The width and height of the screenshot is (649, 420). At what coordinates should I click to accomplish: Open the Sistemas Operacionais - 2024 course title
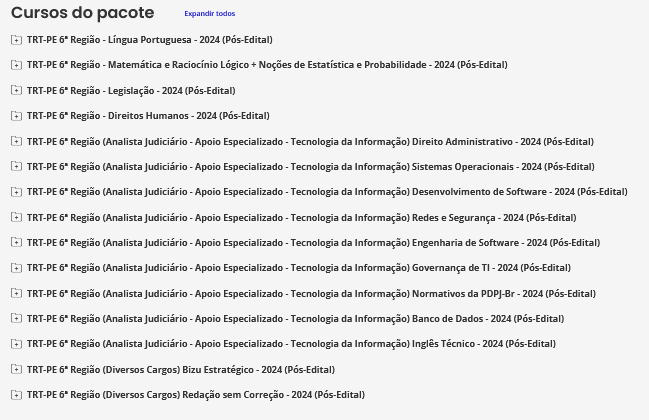[311, 167]
